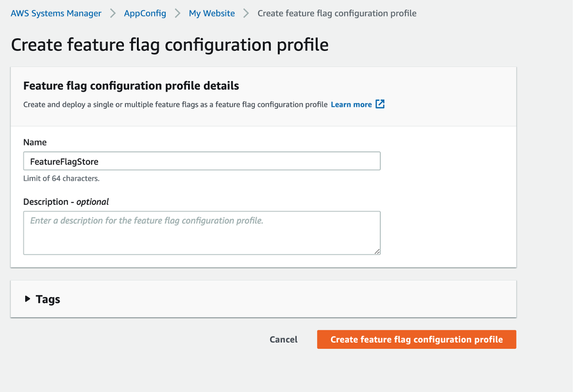Select the Create feature flag configuration profile breadcrumb
574x392 pixels.
coord(337,13)
